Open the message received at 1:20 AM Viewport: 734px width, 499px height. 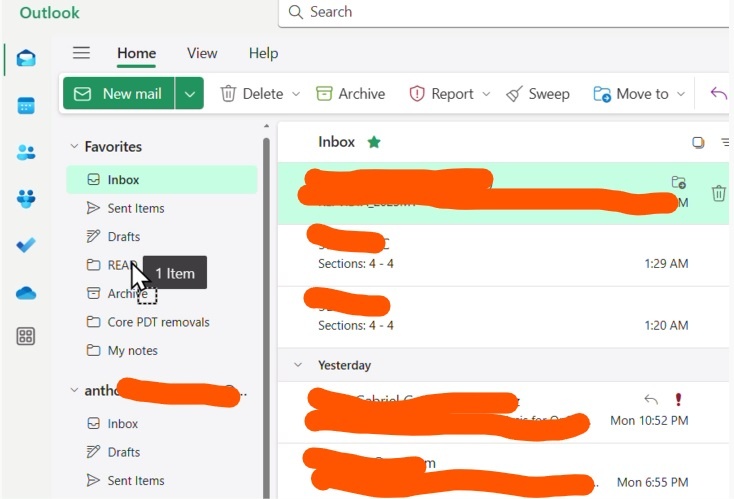click(503, 317)
